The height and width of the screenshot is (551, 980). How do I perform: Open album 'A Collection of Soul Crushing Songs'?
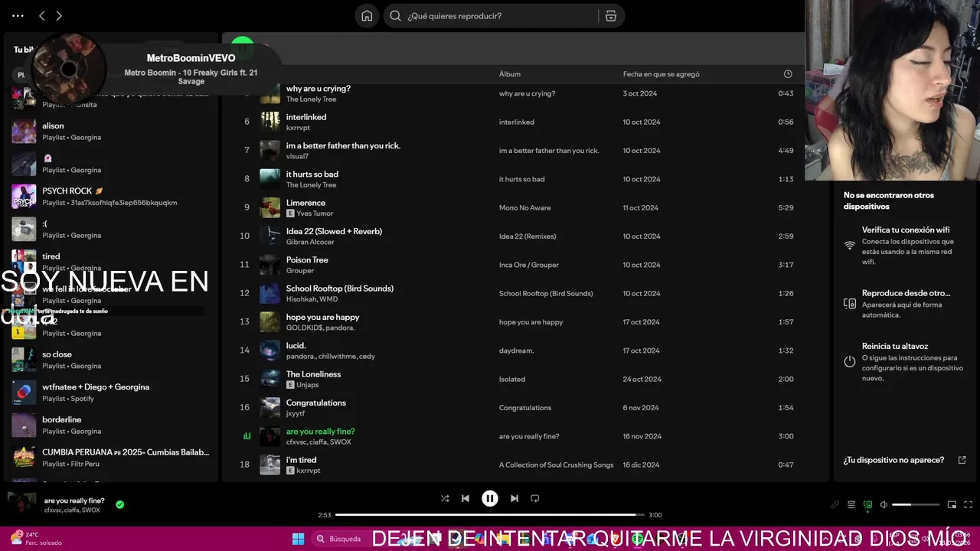(x=557, y=465)
